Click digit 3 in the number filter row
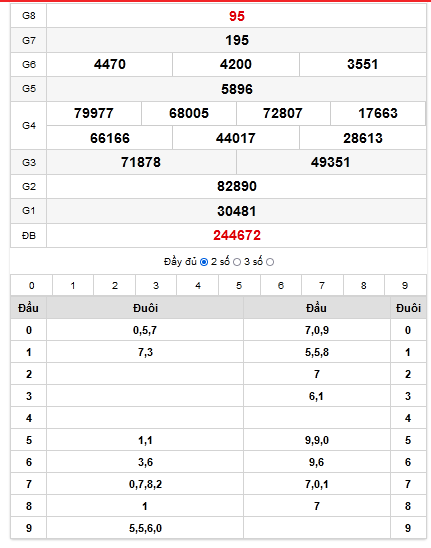 156,285
